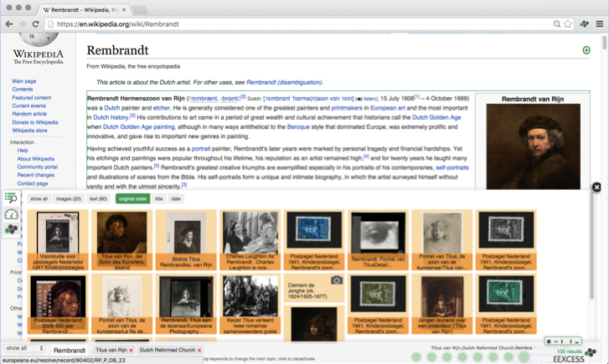This screenshot has width=609, height=364.
Task: Open the Clement de Jonghe text result
Action: pos(314,288)
